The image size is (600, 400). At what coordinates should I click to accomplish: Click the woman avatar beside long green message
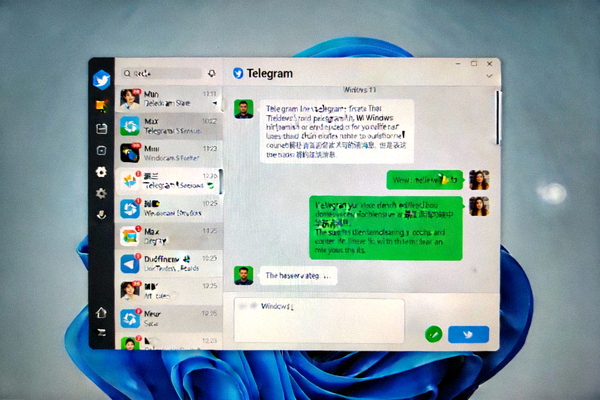(x=479, y=206)
